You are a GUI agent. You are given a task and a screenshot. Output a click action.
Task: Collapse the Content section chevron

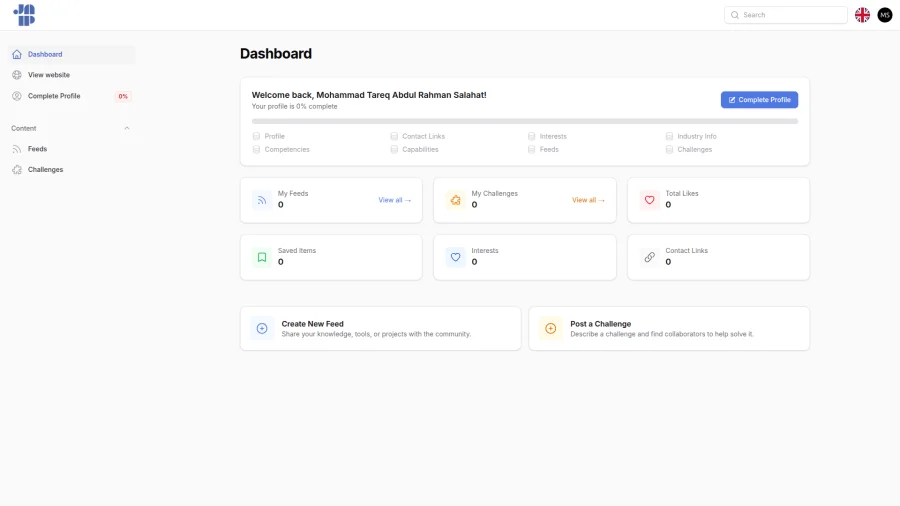point(127,129)
